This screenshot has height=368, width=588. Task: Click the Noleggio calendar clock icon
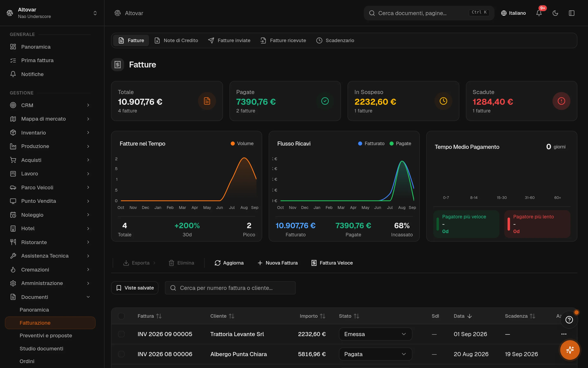click(13, 215)
